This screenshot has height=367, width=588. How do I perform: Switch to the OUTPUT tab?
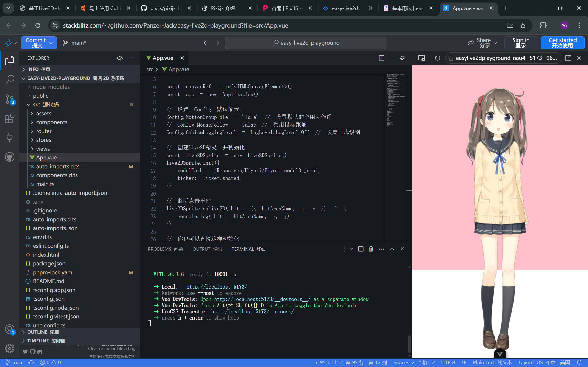tap(207, 249)
